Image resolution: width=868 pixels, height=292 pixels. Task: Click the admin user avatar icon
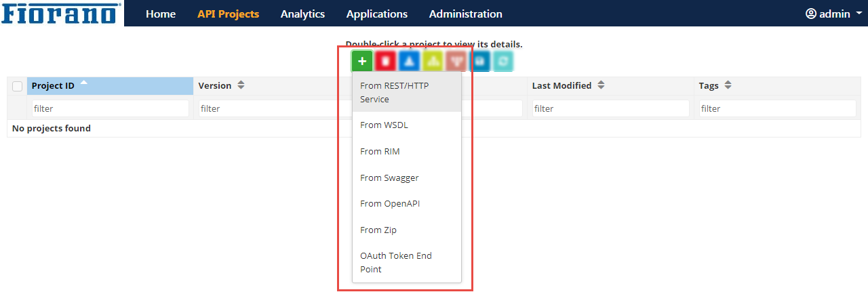coord(811,14)
